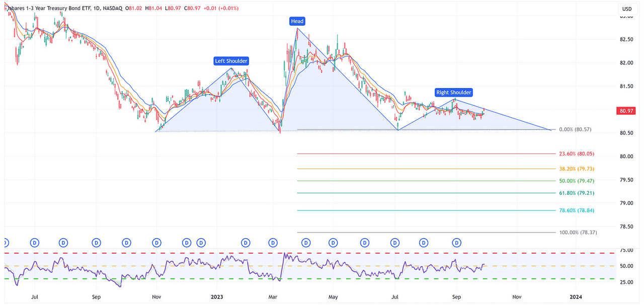644x305 pixels.
Task: Click the fund logo icon beside the symbol name
Action: 5,8
